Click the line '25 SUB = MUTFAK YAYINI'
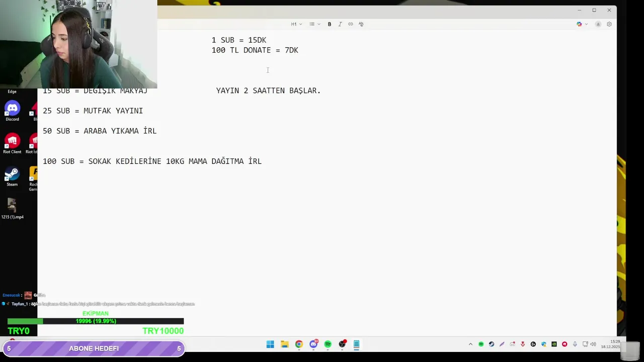This screenshot has height=362, width=644. pyautogui.click(x=93, y=111)
